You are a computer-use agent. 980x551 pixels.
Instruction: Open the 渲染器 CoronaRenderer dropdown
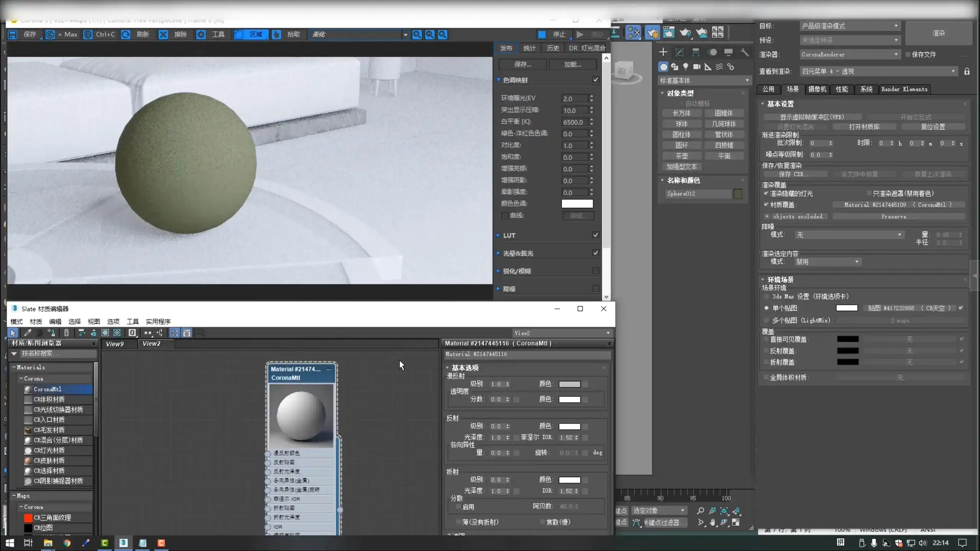click(x=849, y=54)
